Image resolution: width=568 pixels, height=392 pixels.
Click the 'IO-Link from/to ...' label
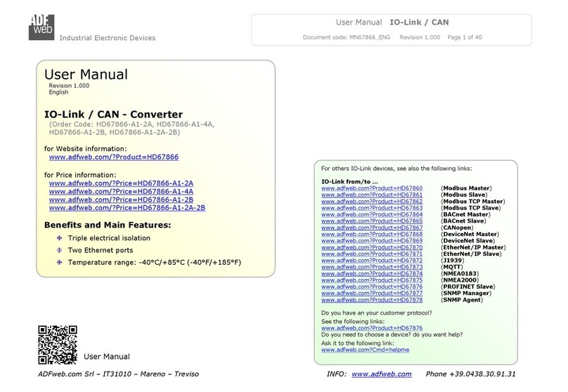349,182
